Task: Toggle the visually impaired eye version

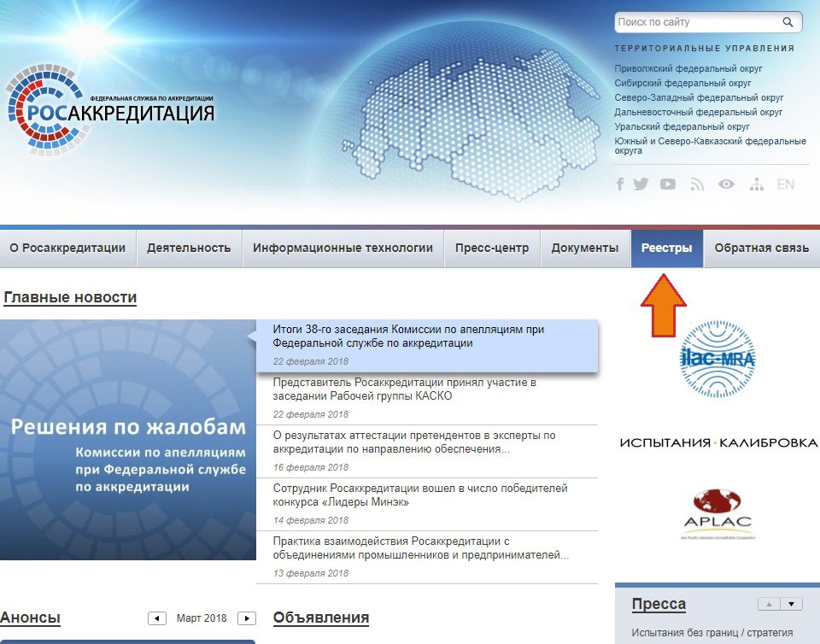Action: pyautogui.click(x=726, y=184)
